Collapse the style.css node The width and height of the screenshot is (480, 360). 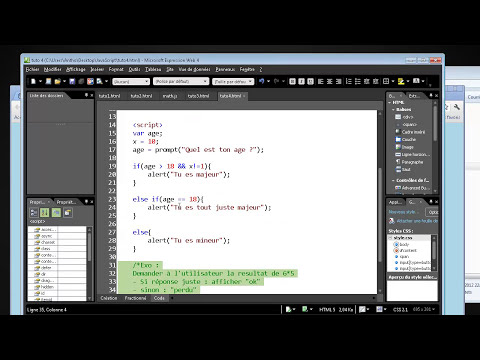pos(390,238)
